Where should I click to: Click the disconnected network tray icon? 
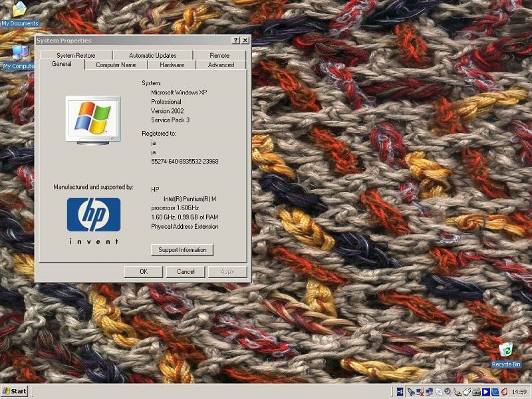420,392
